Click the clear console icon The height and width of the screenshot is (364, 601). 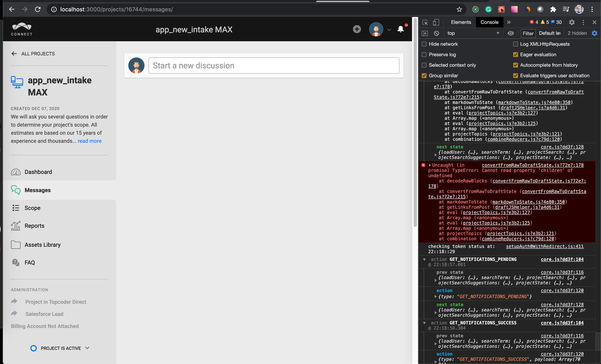(436, 33)
